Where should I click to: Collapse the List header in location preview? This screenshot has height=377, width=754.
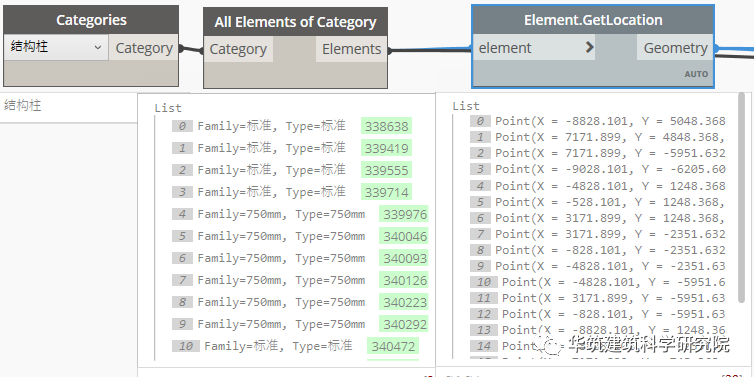(x=466, y=106)
